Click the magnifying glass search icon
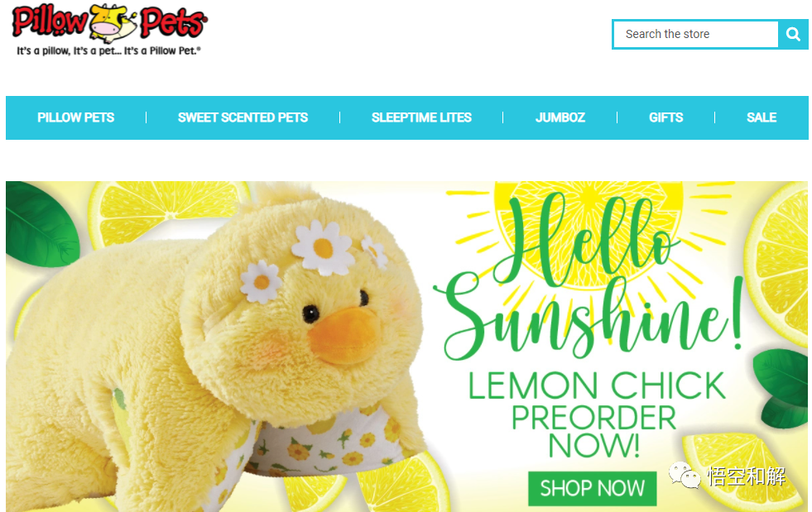The image size is (812, 512). (x=793, y=34)
